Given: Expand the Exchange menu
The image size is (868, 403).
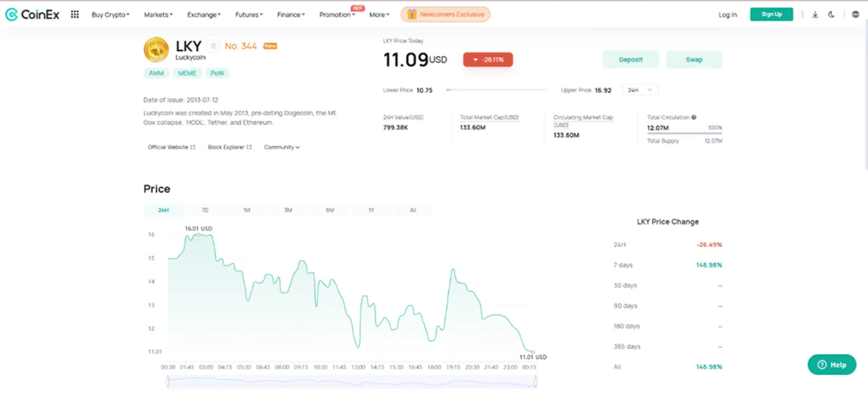Looking at the screenshot, I should (x=204, y=15).
